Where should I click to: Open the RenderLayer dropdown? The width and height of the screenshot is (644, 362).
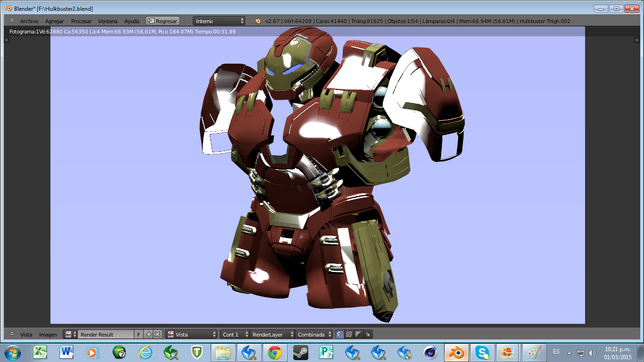272,334
